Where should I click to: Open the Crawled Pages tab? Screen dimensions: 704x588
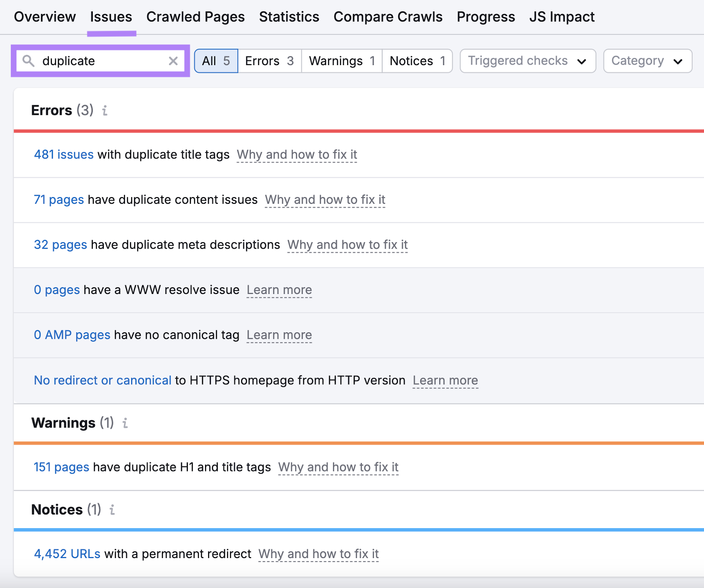tap(195, 17)
